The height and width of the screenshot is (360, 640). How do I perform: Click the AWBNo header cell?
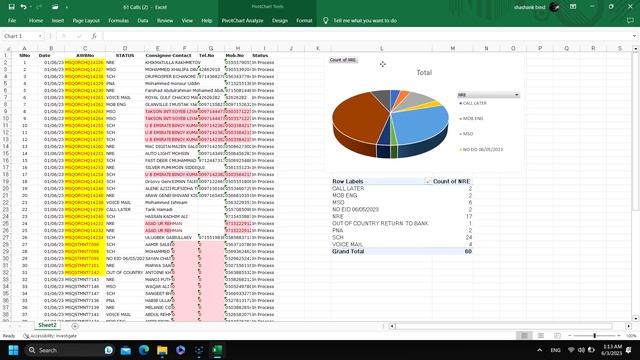pos(85,56)
